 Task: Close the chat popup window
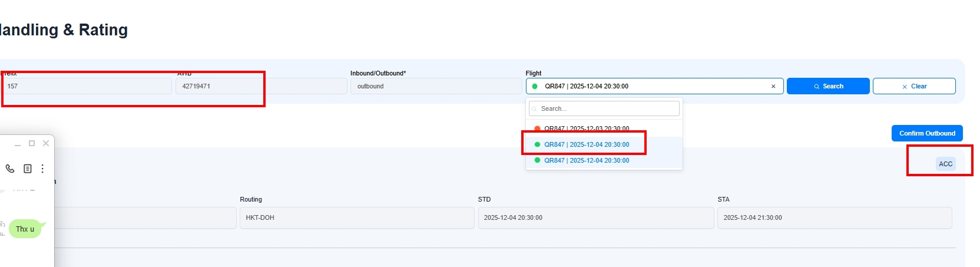46,143
